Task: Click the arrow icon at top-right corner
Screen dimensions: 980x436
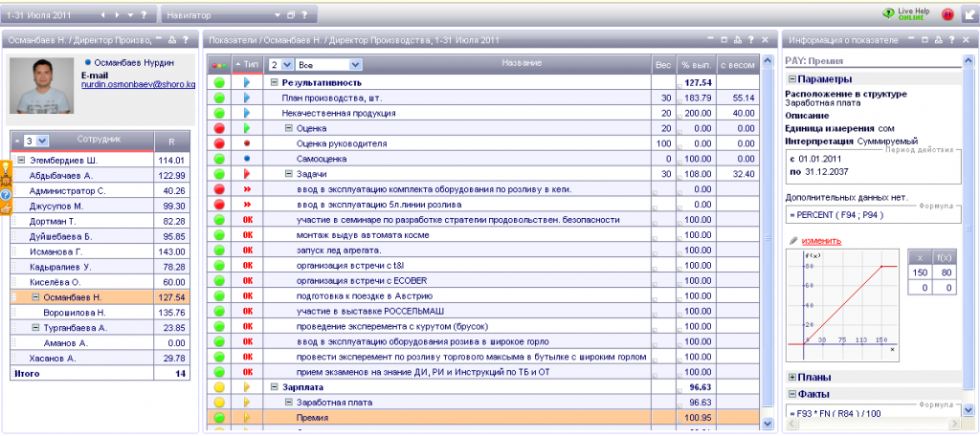Action: tap(969, 14)
